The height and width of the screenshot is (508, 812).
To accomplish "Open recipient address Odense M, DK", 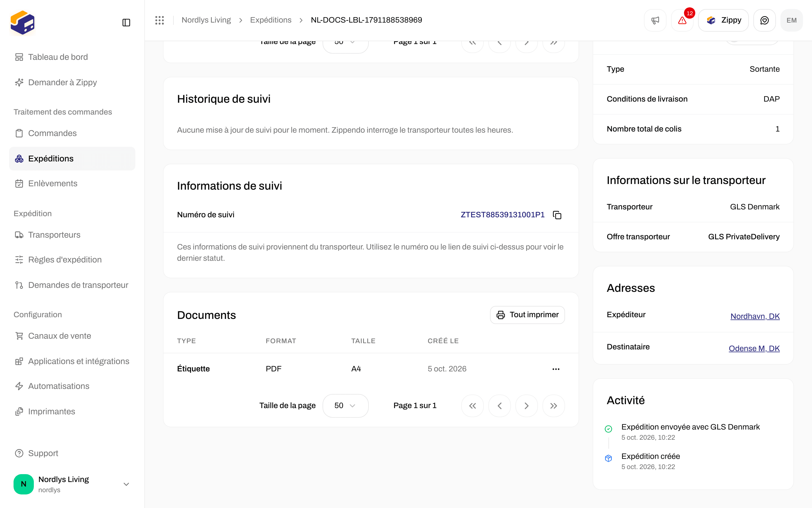I will tap(754, 349).
